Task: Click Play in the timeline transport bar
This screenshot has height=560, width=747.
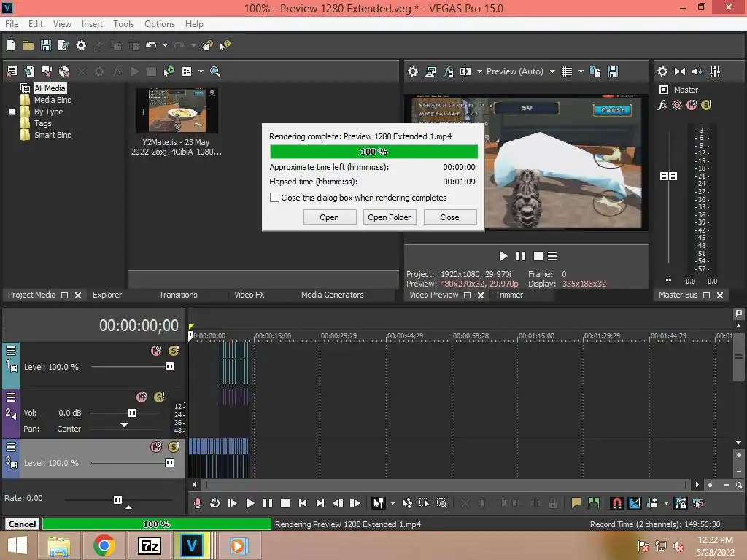Action: [x=249, y=503]
